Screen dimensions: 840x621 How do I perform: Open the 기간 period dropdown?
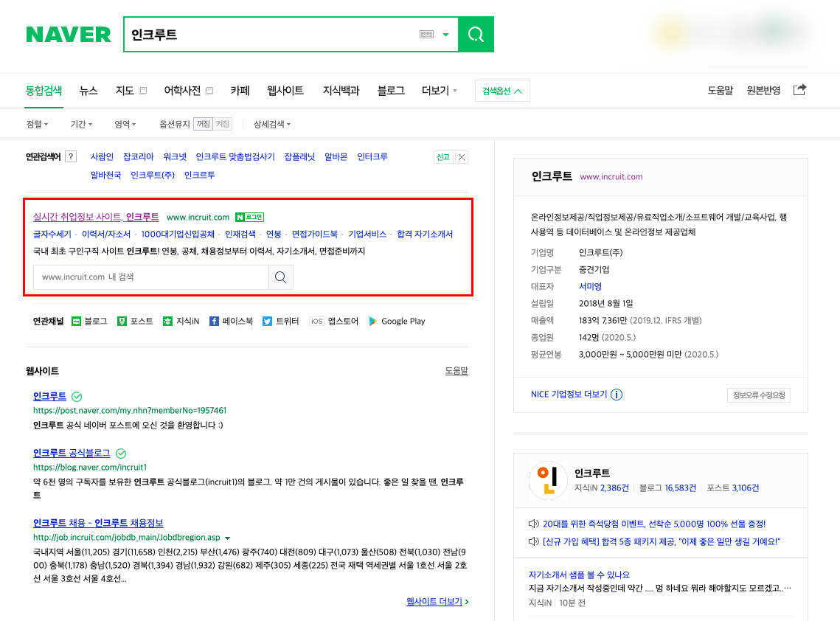[x=81, y=124]
